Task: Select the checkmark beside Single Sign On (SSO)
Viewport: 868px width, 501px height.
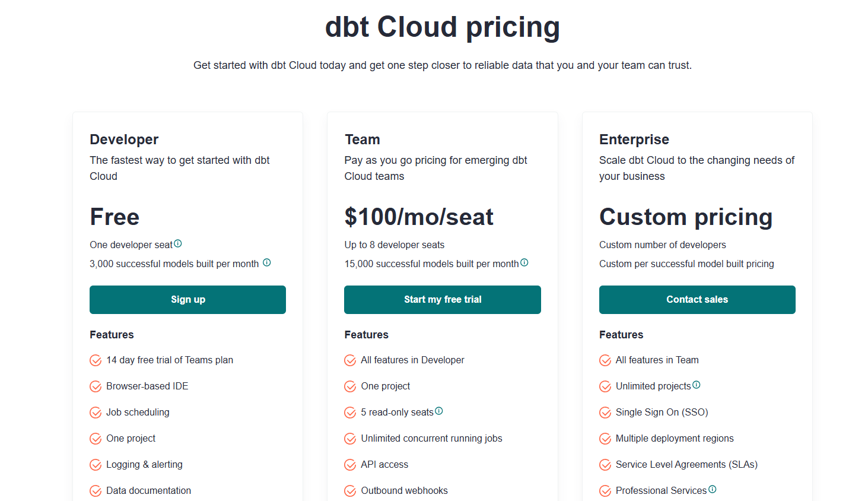Action: pos(605,412)
